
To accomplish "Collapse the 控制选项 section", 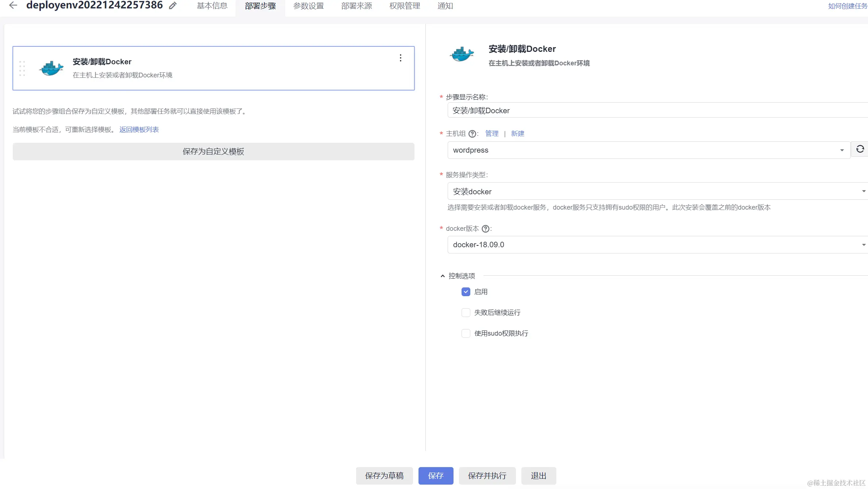I will (443, 276).
